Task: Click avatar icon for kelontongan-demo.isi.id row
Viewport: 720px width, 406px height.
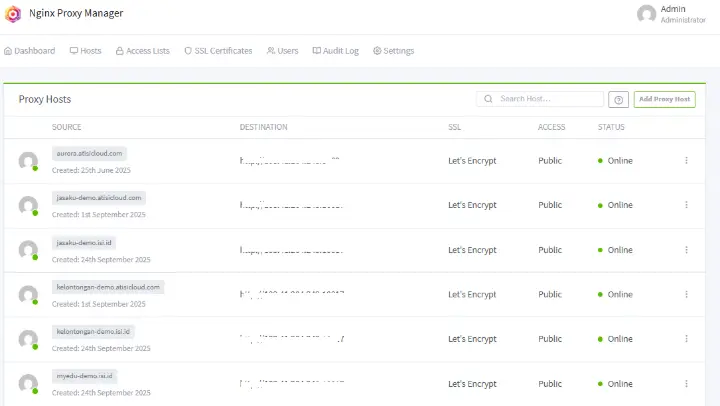Action: click(28, 339)
